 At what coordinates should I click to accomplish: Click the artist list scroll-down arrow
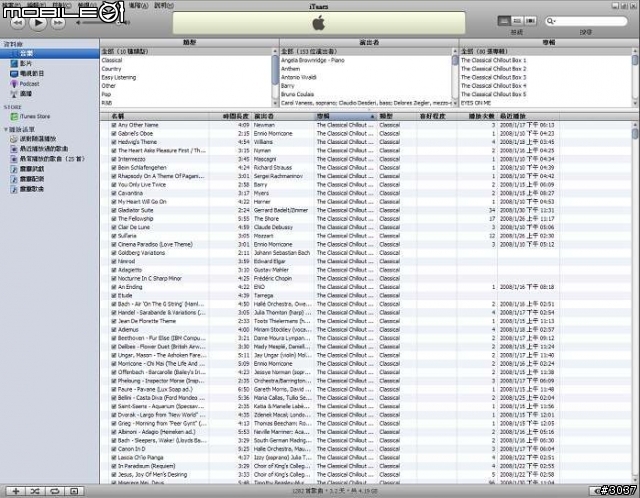click(455, 104)
